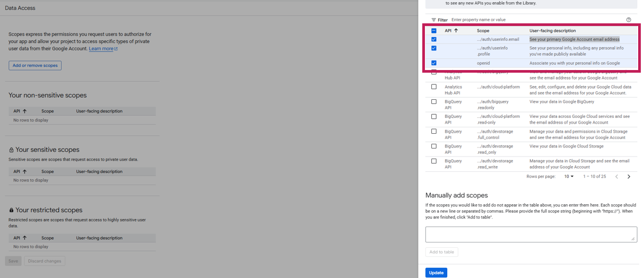Click the lock icon by Your sensitive scopes

[x=11, y=150]
